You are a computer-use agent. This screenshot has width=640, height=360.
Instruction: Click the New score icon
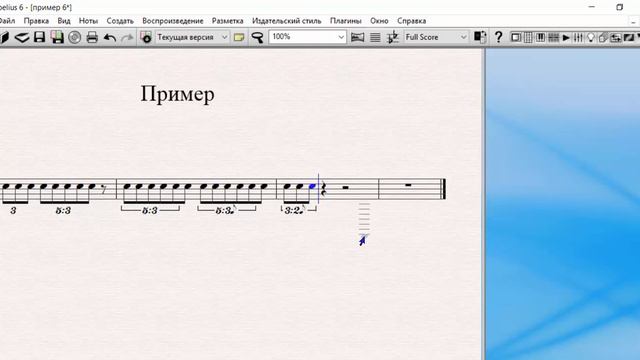[x=3, y=38]
